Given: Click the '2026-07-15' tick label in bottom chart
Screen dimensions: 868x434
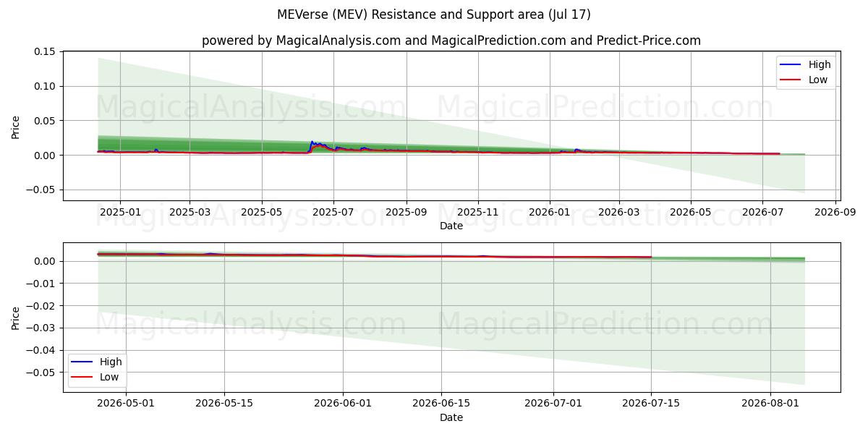Looking at the screenshot, I should tap(651, 404).
